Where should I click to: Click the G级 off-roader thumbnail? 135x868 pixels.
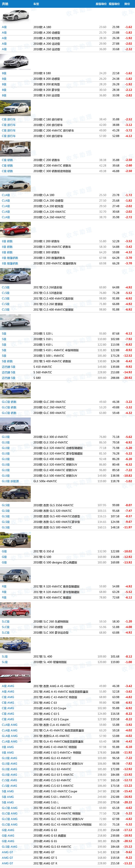[15, 540]
